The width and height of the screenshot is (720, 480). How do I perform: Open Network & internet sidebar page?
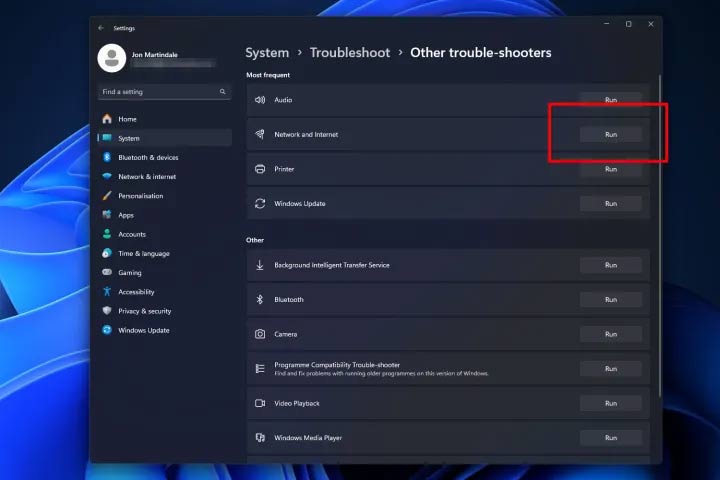[164, 176]
